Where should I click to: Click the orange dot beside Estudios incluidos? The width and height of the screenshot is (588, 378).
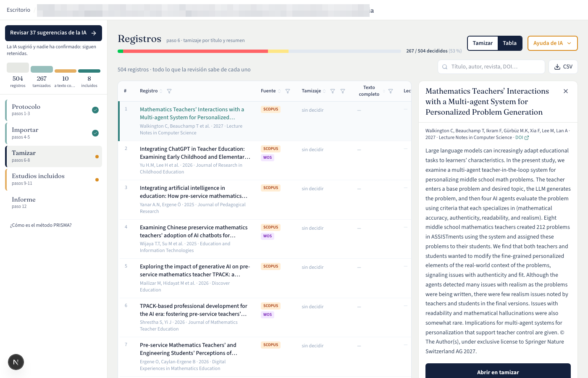[97, 180]
